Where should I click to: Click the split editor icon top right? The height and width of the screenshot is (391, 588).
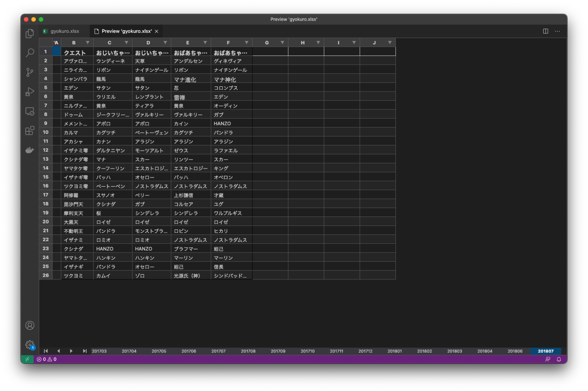pos(545,31)
